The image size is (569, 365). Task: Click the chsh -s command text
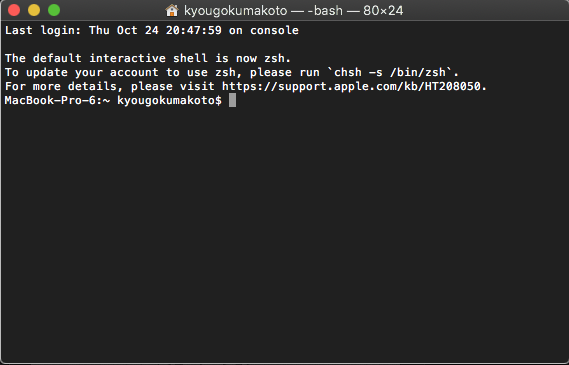358,72
